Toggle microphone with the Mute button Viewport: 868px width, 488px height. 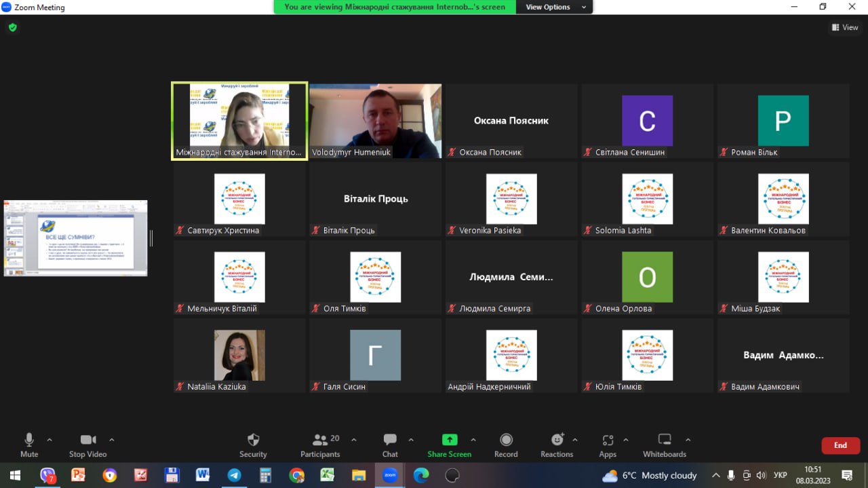(29, 440)
